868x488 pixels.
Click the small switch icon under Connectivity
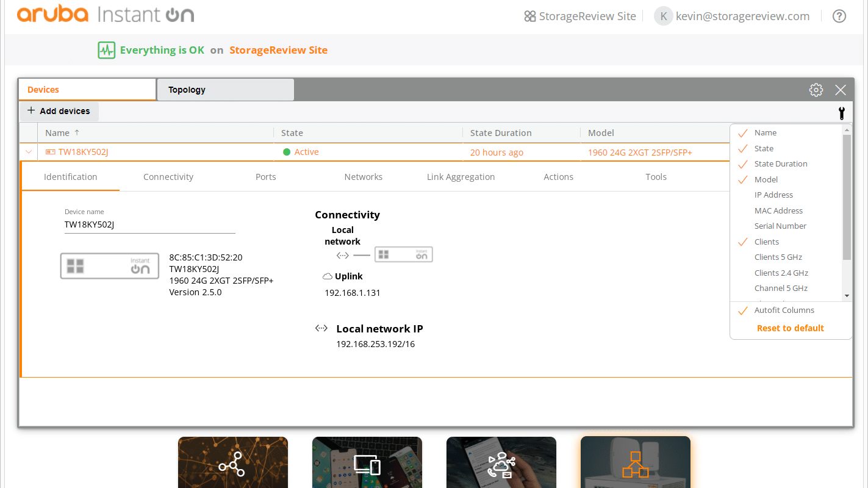(x=404, y=254)
